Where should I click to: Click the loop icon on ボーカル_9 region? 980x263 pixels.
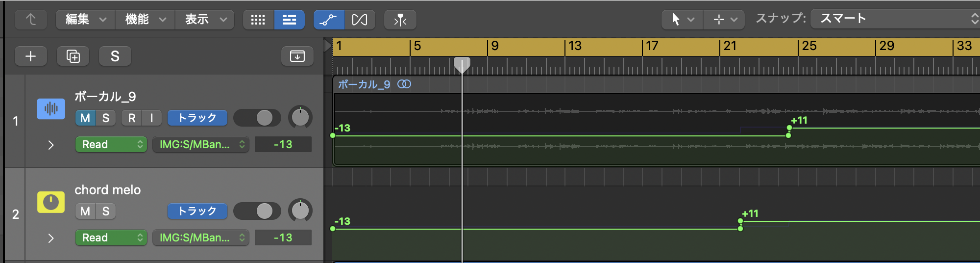click(x=404, y=84)
